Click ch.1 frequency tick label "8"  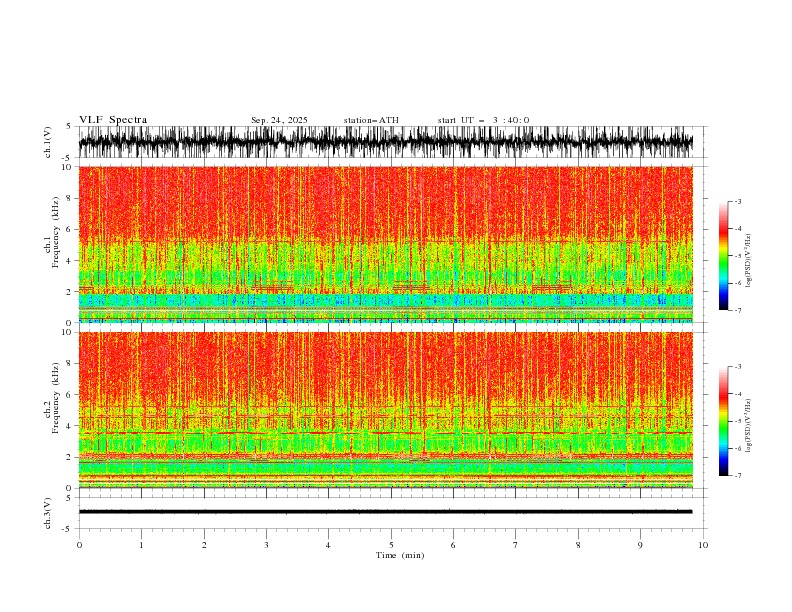tap(70, 198)
